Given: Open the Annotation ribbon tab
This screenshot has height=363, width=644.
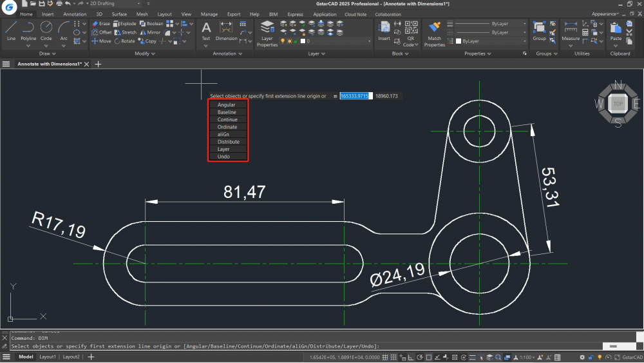Looking at the screenshot, I should click(75, 14).
